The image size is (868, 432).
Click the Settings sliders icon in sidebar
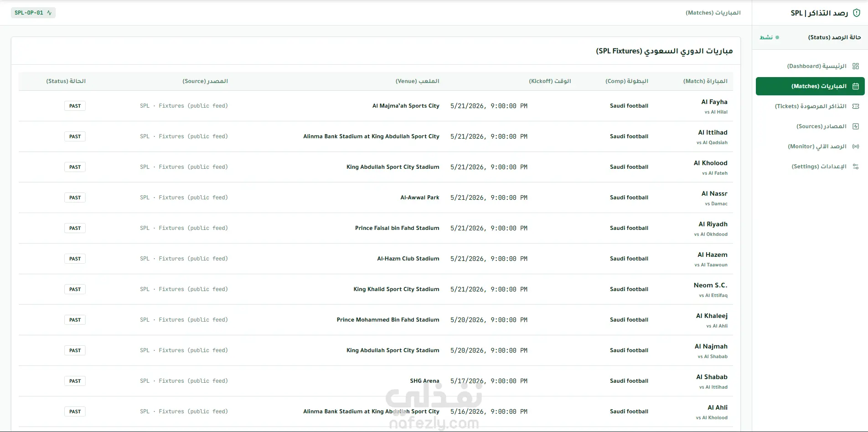tap(856, 167)
